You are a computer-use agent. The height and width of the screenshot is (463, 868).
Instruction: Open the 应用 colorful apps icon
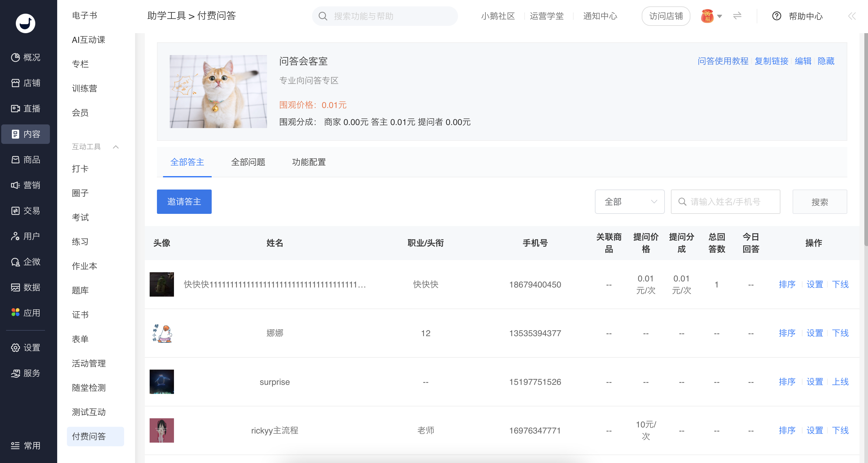point(16,312)
